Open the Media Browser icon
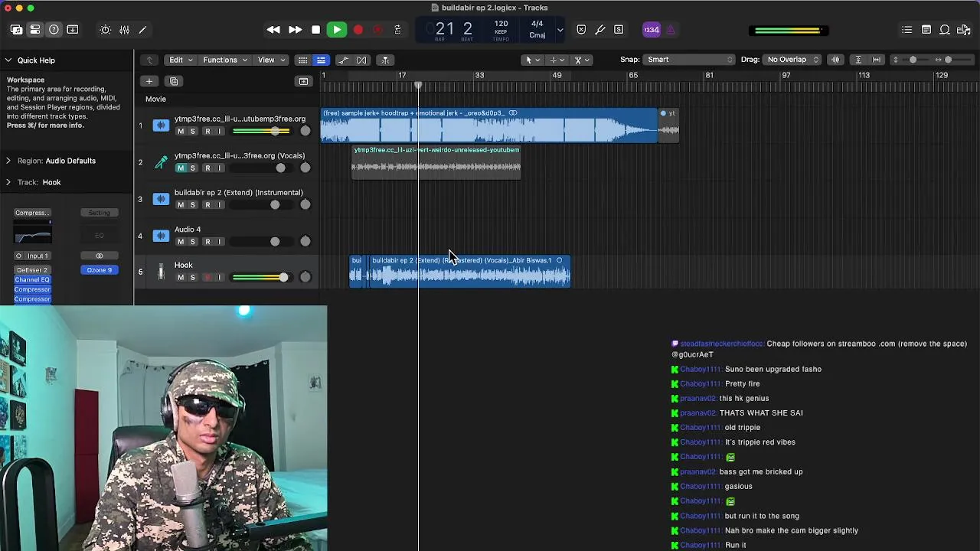Screen dimensions: 980x551 tap(964, 30)
